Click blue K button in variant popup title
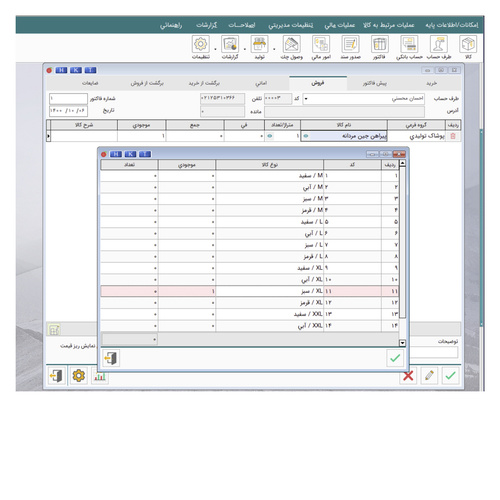The height and width of the screenshot is (500, 500). (x=130, y=154)
